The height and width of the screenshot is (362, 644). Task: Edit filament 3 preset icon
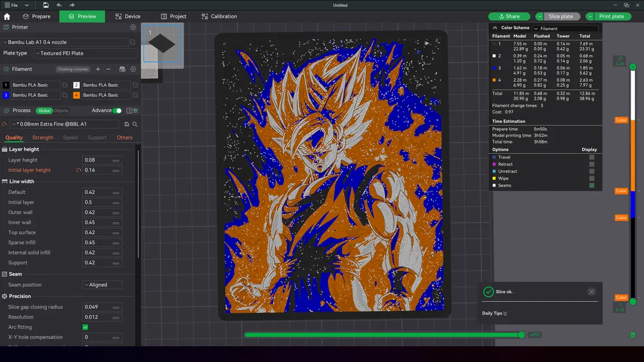[x=65, y=95]
